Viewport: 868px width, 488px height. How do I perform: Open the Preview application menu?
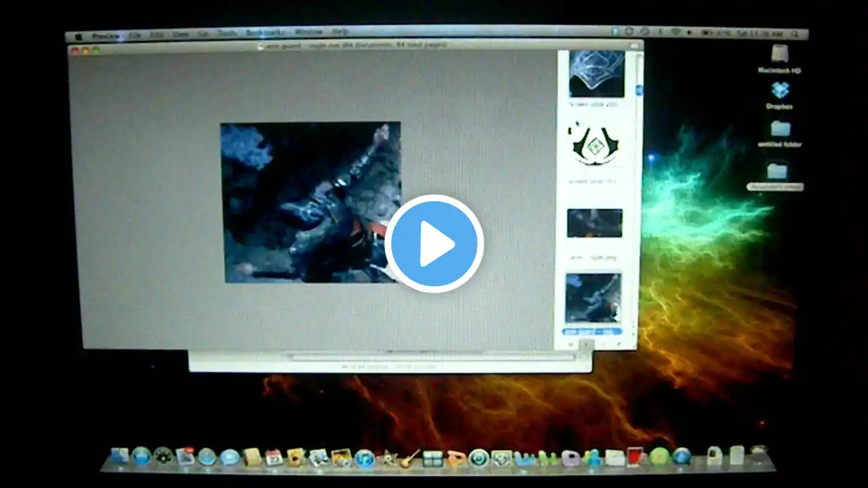(105, 35)
